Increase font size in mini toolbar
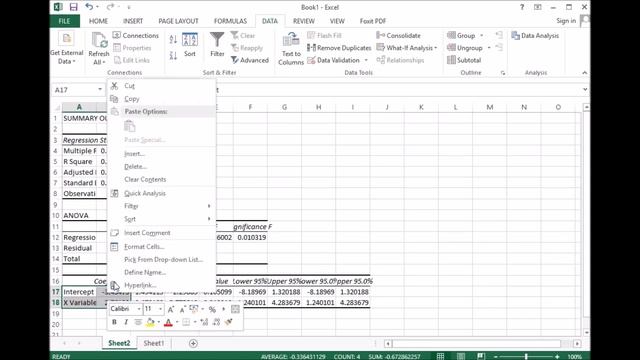The height and width of the screenshot is (360, 640). pyautogui.click(x=171, y=309)
